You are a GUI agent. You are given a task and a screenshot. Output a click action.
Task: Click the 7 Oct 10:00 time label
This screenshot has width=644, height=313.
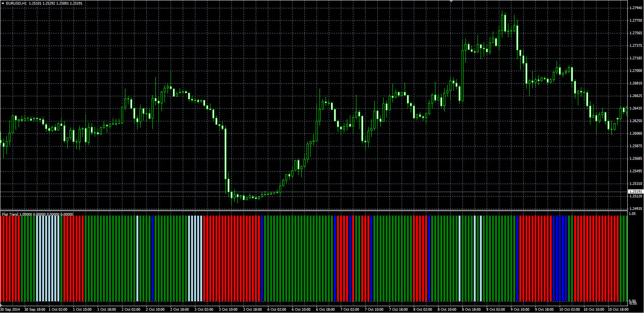pyautogui.click(x=374, y=310)
